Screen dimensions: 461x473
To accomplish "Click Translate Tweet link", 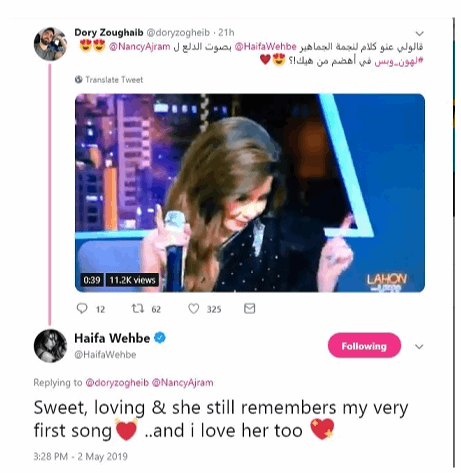I will tap(114, 80).
